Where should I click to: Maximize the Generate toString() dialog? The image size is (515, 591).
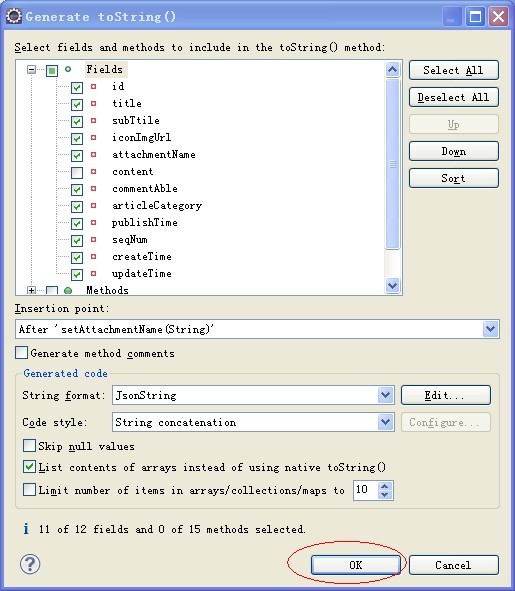(475, 17)
